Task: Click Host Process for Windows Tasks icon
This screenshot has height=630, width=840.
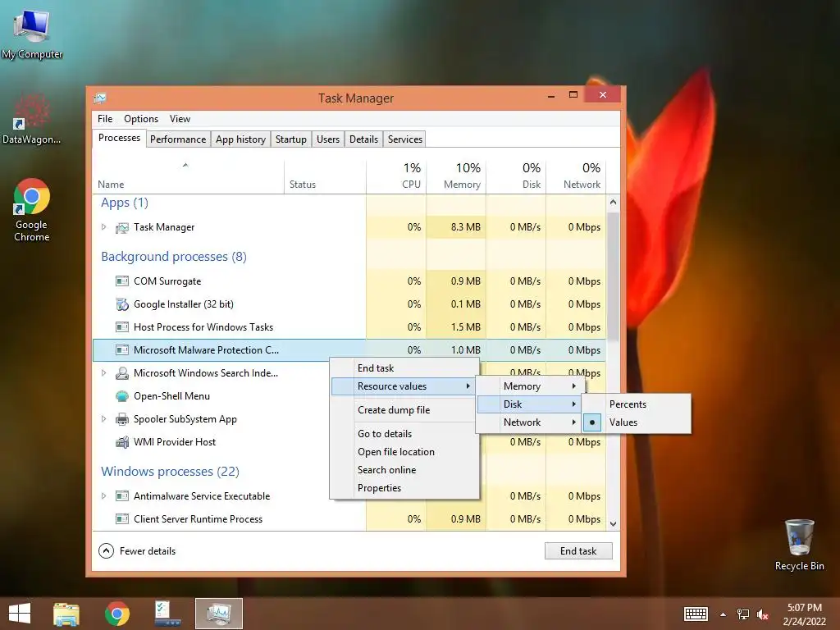Action: pos(122,327)
